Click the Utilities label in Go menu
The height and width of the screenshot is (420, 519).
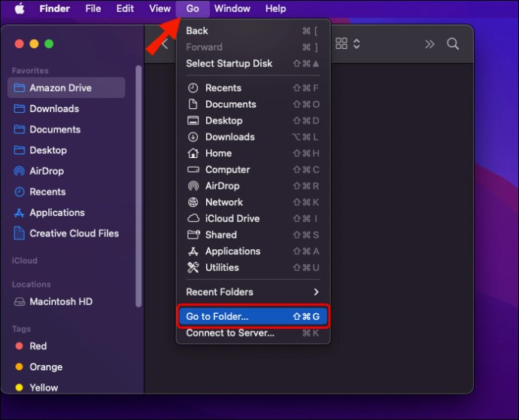click(222, 267)
